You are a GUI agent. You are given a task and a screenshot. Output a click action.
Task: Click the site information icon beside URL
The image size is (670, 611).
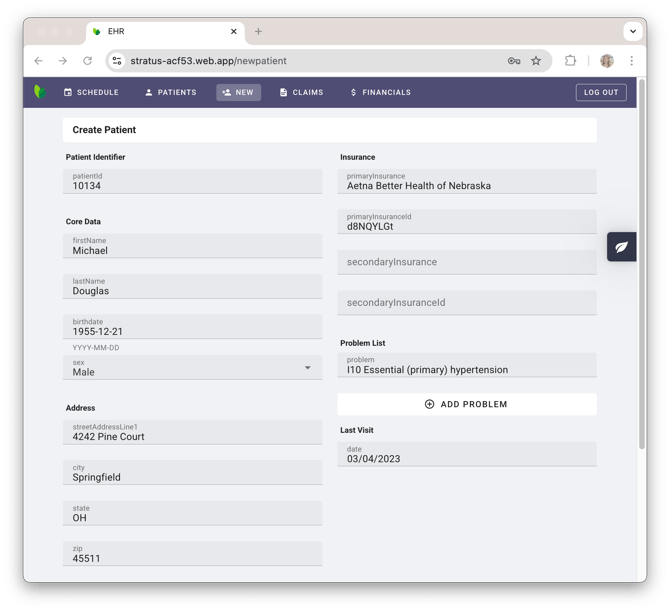117,61
